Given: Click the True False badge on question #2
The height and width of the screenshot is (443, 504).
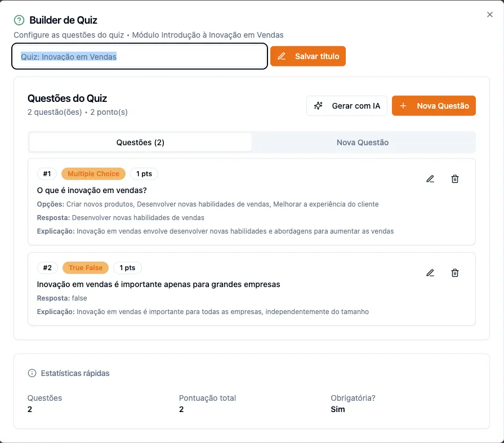Looking at the screenshot, I should (x=85, y=267).
